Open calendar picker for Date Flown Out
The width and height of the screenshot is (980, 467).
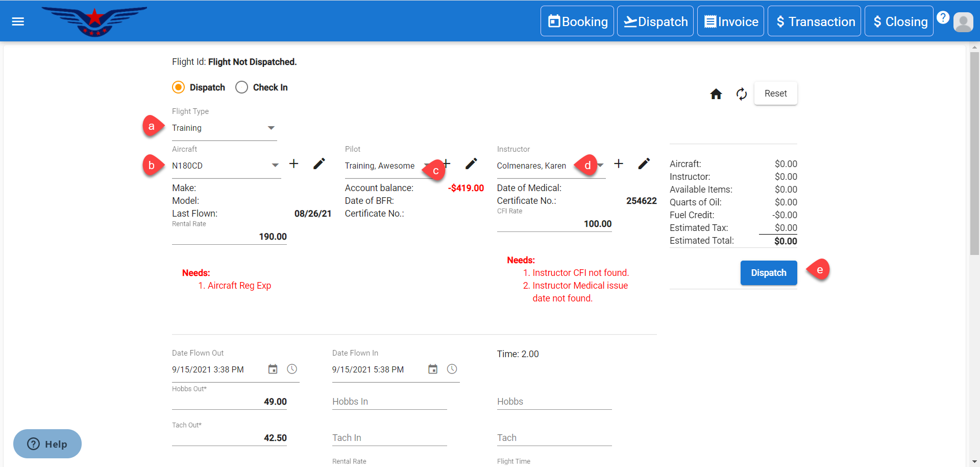pyautogui.click(x=273, y=369)
